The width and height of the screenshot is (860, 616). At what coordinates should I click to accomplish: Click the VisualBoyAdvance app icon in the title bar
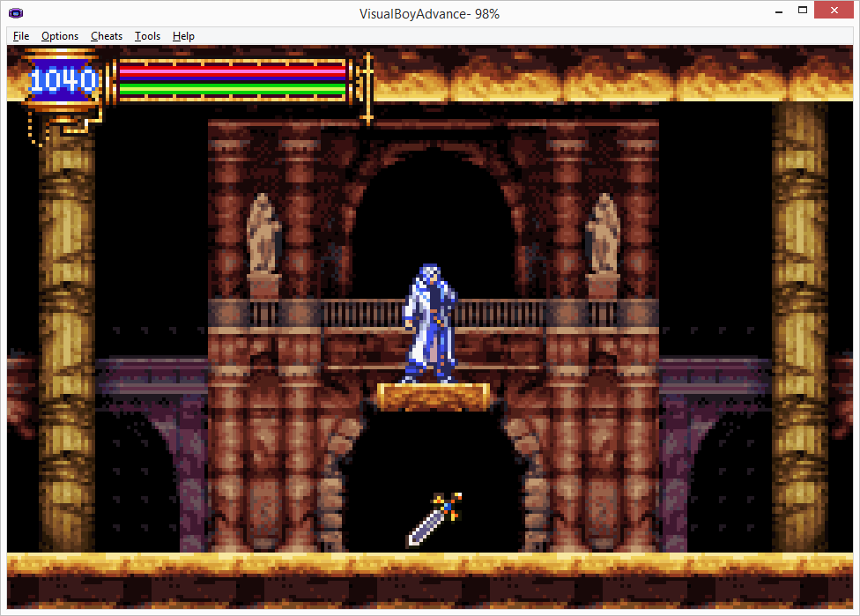pos(16,12)
